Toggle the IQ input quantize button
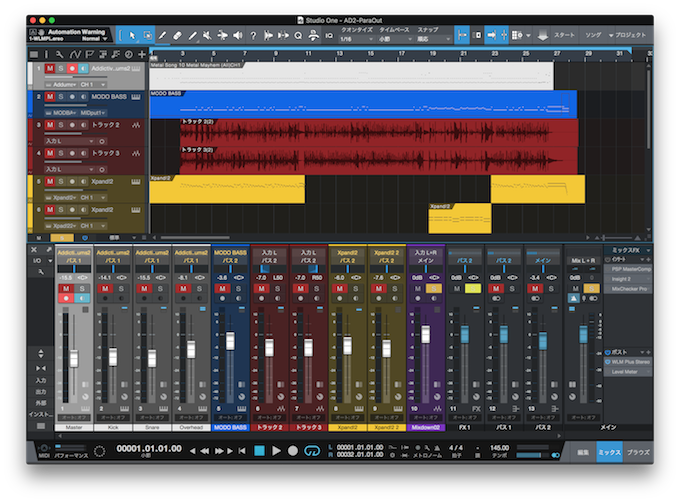Image resolution: width=680 pixels, height=502 pixels. [x=329, y=36]
